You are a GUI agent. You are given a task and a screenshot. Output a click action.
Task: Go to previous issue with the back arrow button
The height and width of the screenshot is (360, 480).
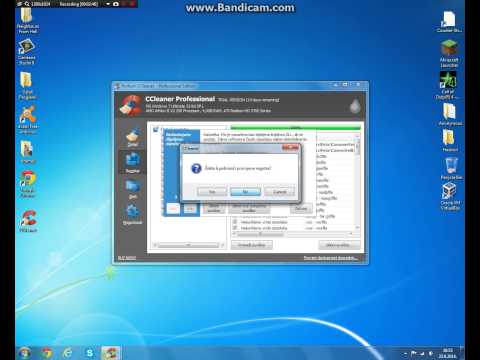tap(173, 209)
